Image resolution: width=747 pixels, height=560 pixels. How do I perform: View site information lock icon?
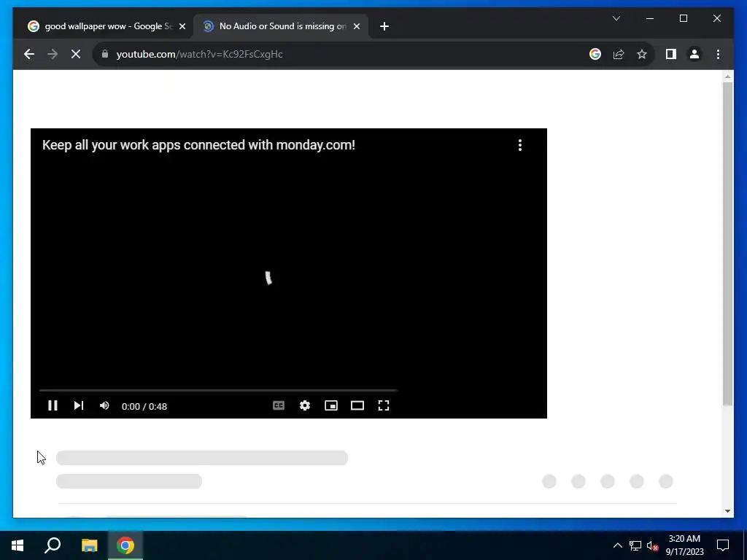(105, 54)
